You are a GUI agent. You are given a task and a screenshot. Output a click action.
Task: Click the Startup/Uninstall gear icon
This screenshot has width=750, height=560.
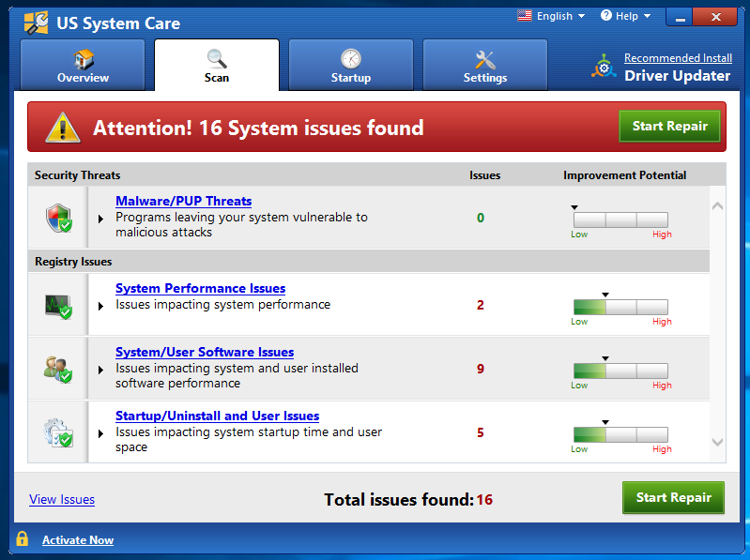point(58,433)
